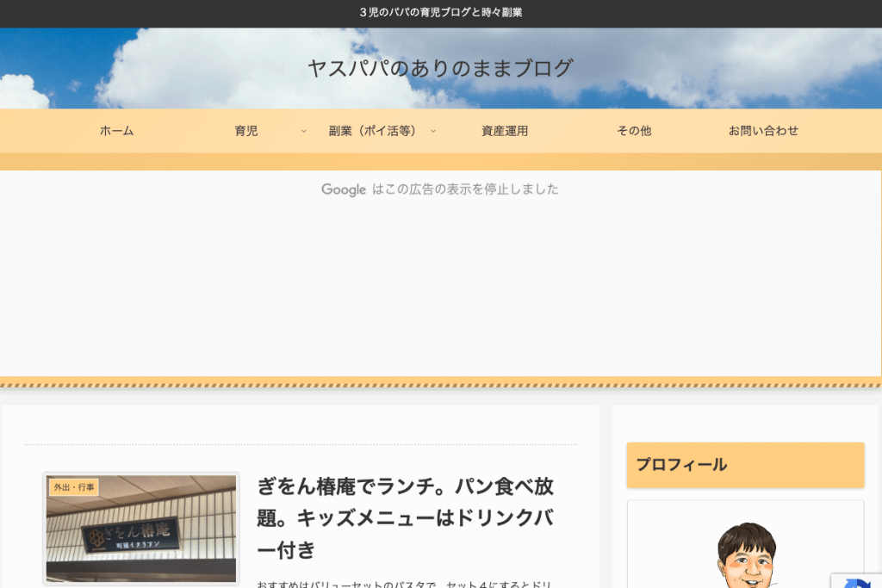Image resolution: width=882 pixels, height=588 pixels.
Task: Expand the chevron next to 育児
Action: 304,131
